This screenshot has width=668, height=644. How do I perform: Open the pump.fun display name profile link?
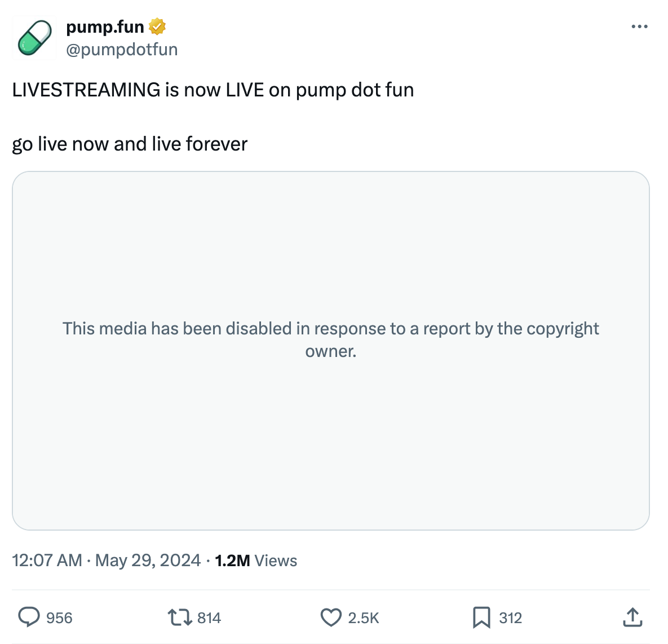(x=105, y=27)
